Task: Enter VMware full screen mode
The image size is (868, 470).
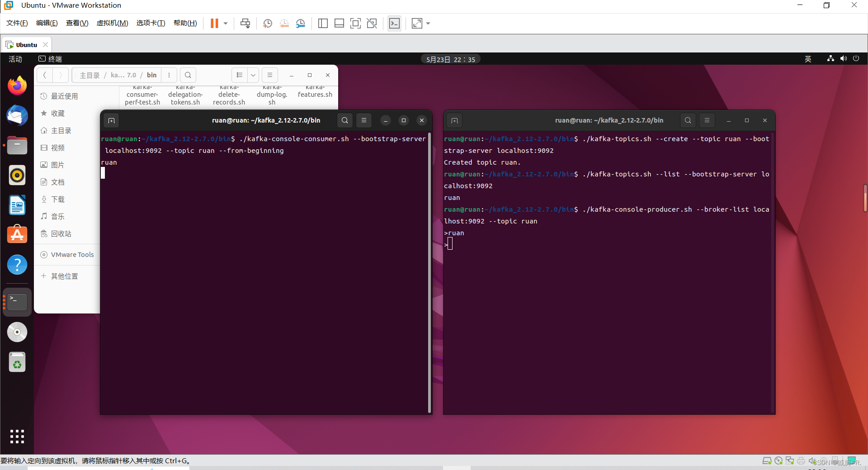Action: coord(356,23)
